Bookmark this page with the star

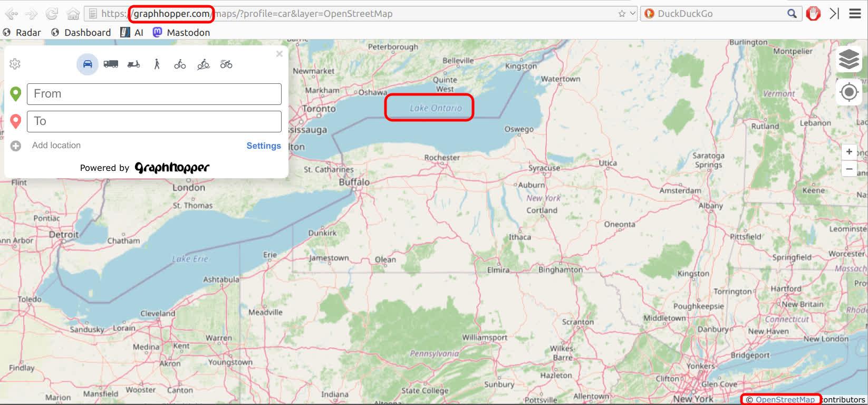[622, 14]
